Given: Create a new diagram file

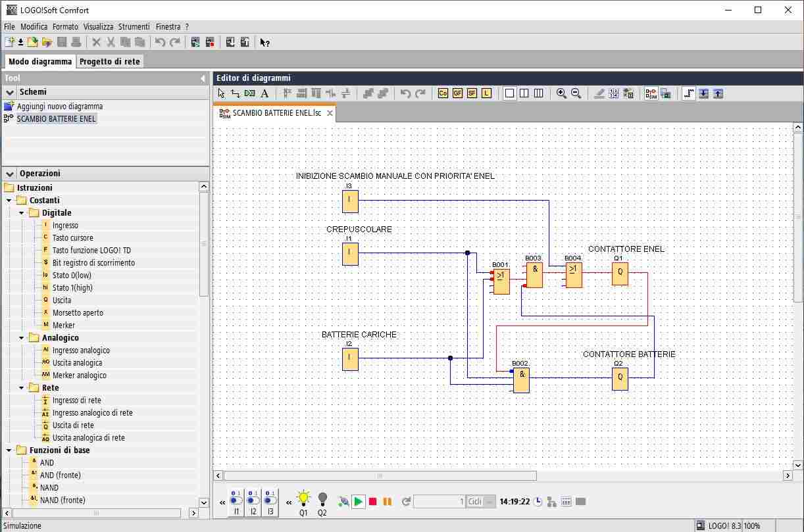Looking at the screenshot, I should 10,42.
